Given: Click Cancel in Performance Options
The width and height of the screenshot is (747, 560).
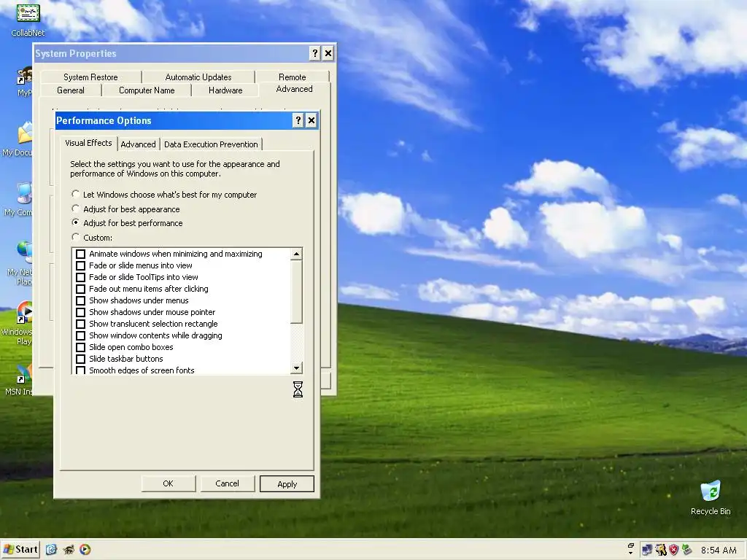Looking at the screenshot, I should click(x=227, y=483).
